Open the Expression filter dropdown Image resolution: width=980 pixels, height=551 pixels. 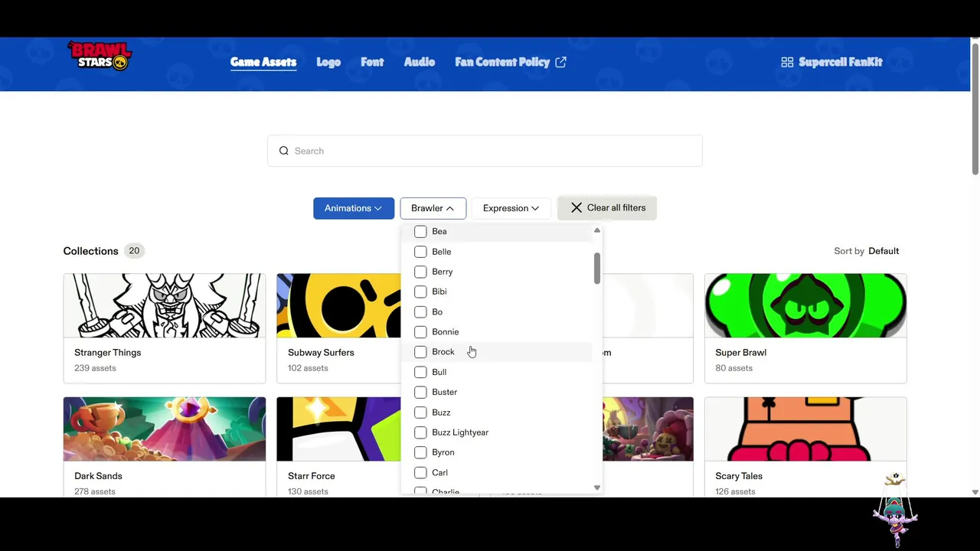click(x=511, y=208)
